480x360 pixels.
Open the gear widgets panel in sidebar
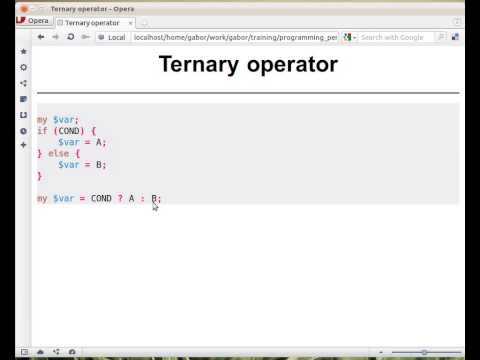point(23,67)
